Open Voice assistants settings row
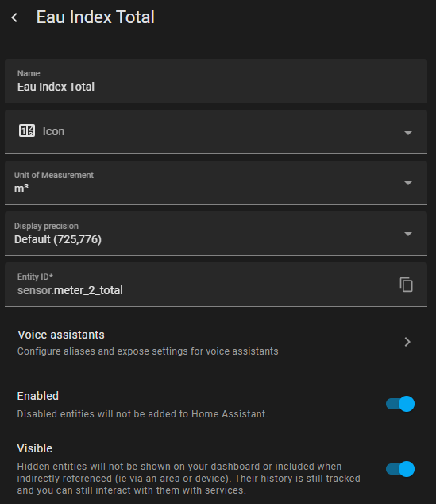The width and height of the screenshot is (436, 504). coord(216,343)
